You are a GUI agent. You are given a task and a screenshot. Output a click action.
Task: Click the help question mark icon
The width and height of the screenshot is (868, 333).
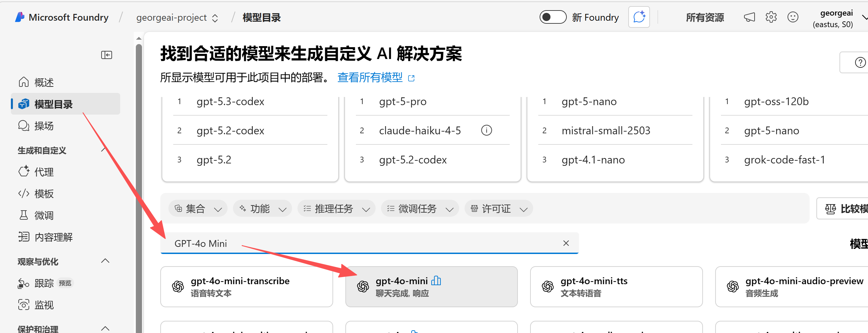[x=860, y=62]
